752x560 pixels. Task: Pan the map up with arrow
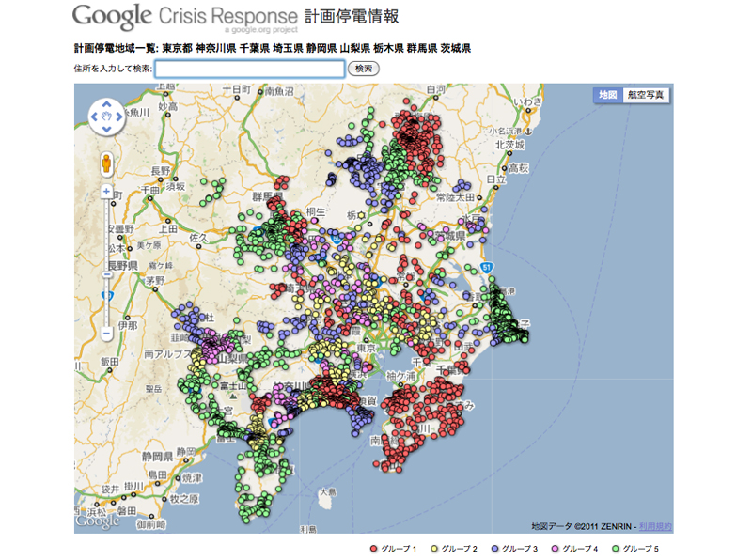106,105
